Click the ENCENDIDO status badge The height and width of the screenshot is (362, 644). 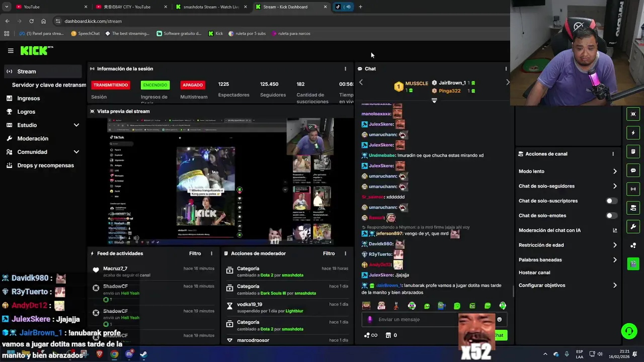154,85
